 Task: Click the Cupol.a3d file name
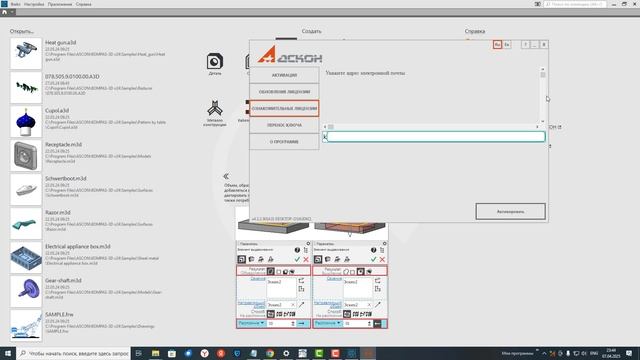[57, 111]
